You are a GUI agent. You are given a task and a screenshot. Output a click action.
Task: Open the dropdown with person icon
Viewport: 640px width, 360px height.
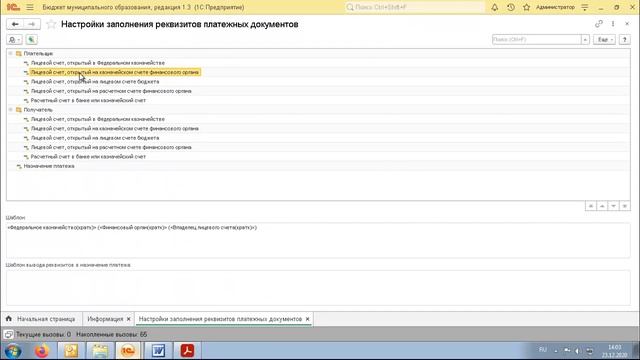click(x=15, y=40)
